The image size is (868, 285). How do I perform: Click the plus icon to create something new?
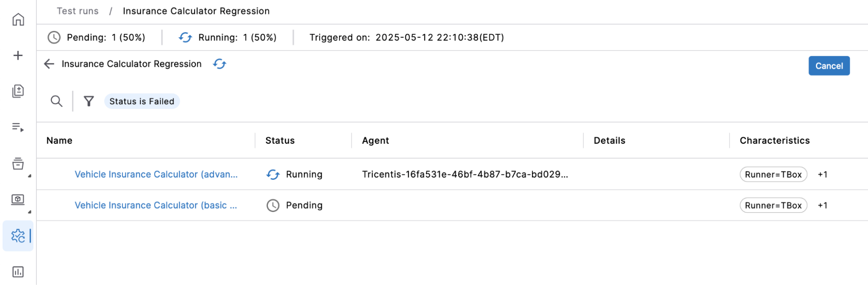point(17,55)
